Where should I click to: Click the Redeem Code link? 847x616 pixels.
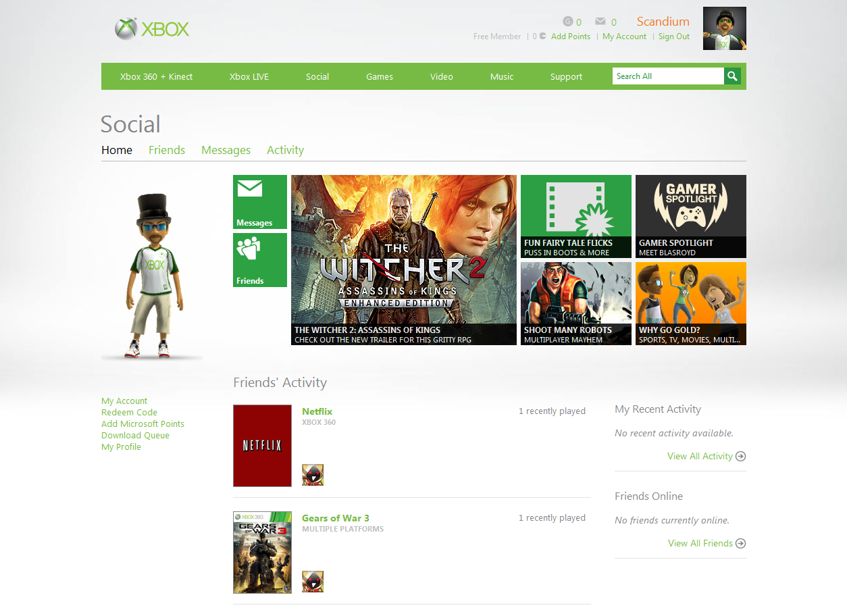click(x=129, y=413)
